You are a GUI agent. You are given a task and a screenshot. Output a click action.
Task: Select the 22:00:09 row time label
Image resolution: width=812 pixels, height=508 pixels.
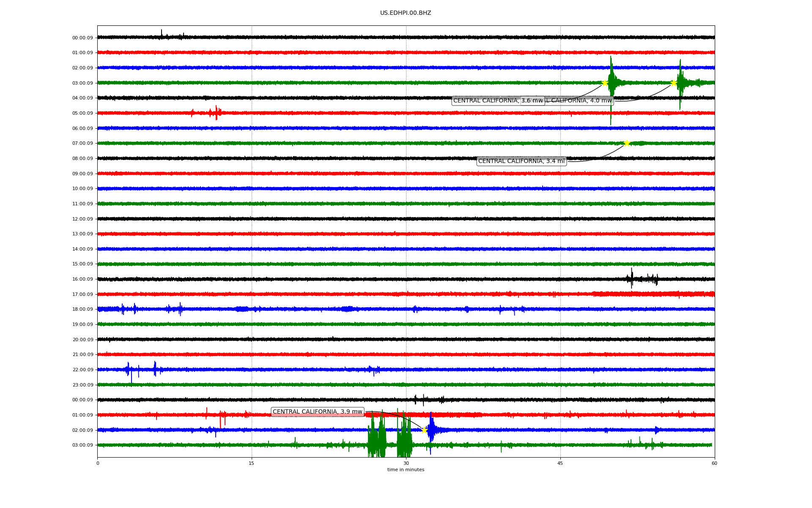coord(82,370)
